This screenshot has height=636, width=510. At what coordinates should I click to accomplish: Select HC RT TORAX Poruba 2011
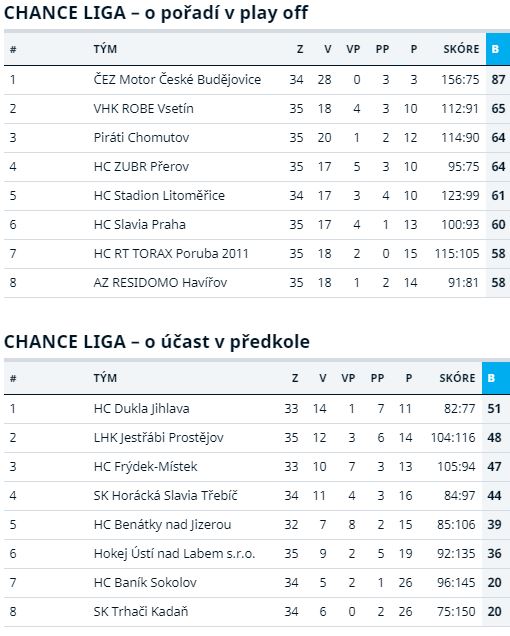pyautogui.click(x=171, y=254)
